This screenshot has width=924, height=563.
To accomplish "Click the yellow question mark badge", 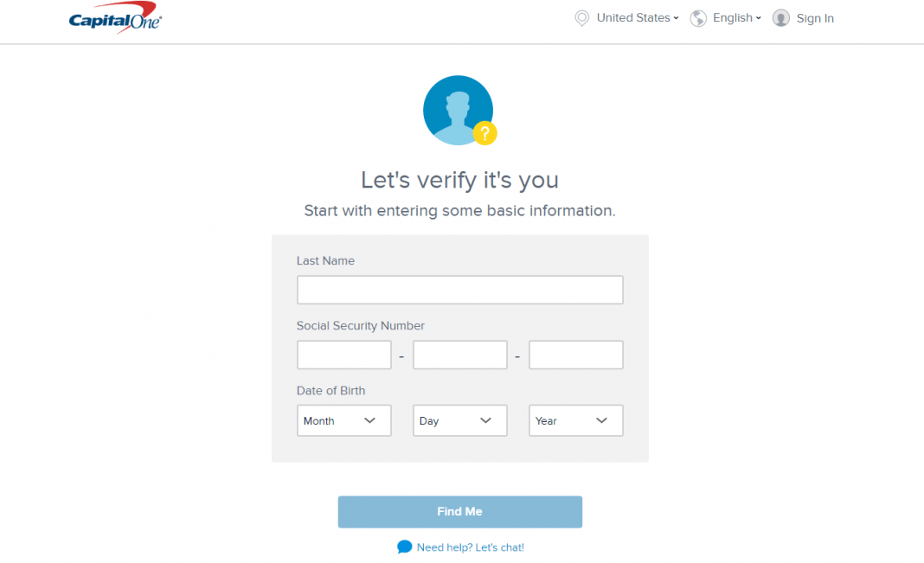I will tap(485, 133).
